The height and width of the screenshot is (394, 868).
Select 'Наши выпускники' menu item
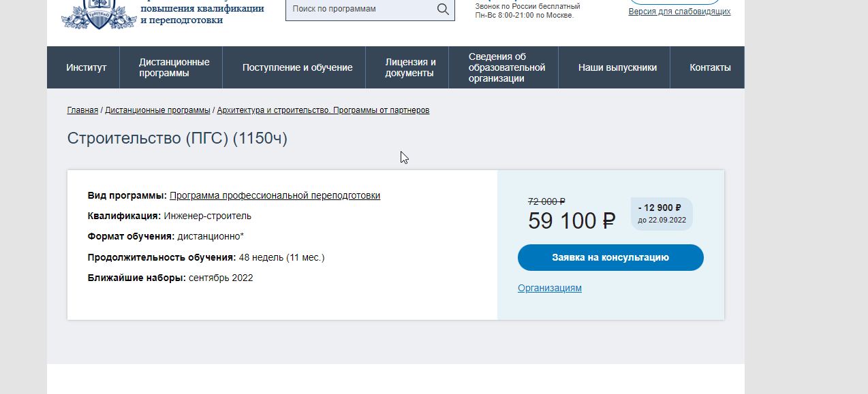(x=617, y=67)
